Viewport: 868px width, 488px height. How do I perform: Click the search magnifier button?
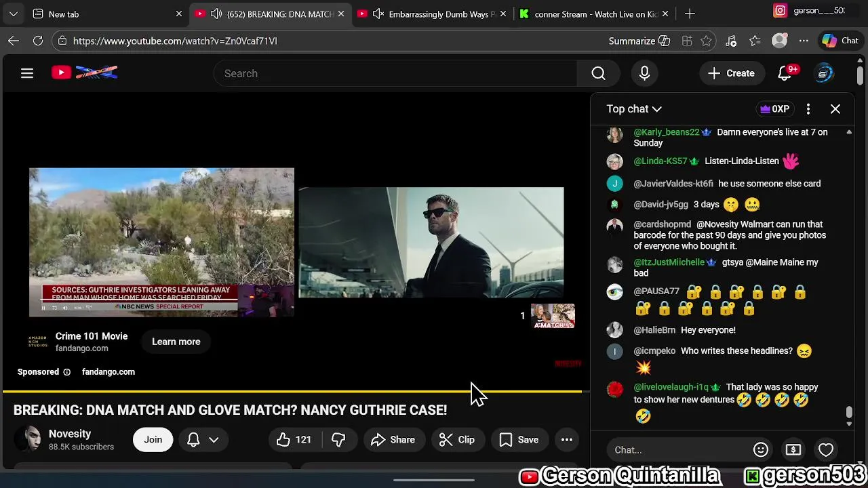(598, 73)
